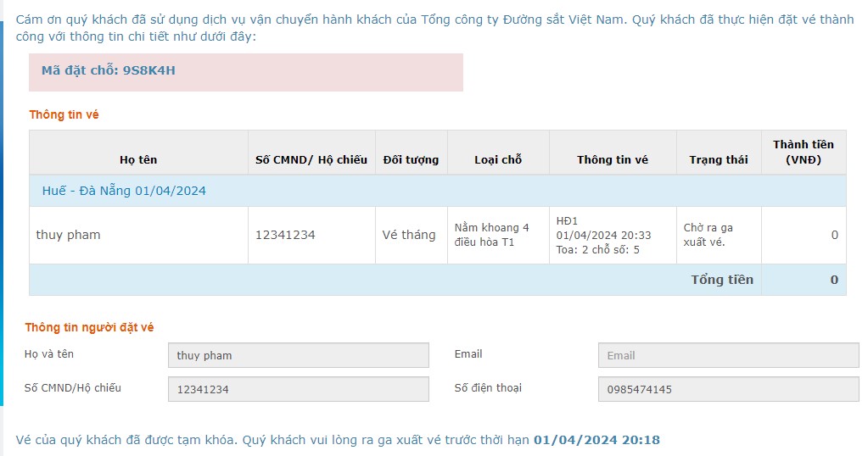Click the Nằm khoang 4 điều hòa T1 cell
Image resolution: width=868 pixels, height=456 pixels.
492,235
